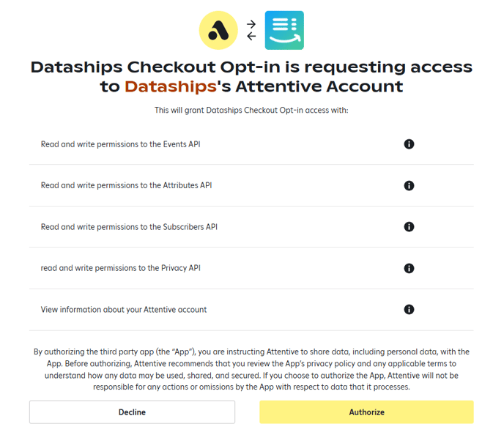The image size is (504, 435).
Task: Show info for Events API permission
Action: point(409,144)
